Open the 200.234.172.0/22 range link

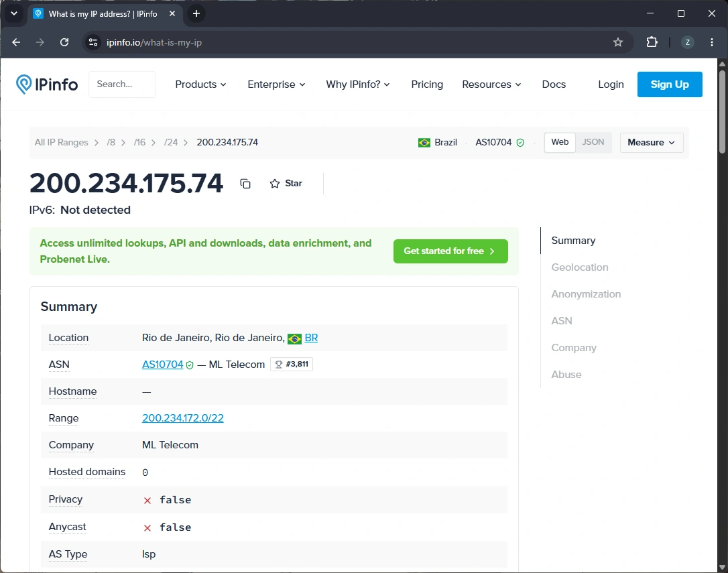(182, 418)
